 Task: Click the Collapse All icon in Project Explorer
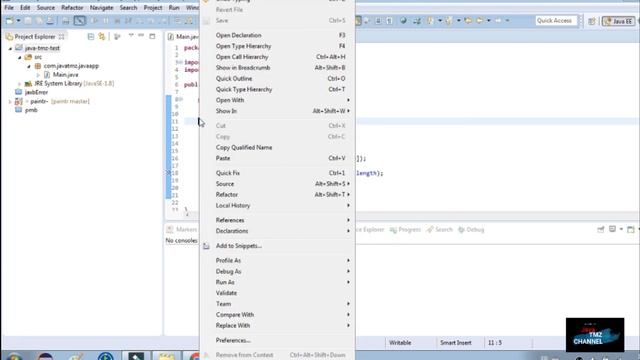[91, 37]
